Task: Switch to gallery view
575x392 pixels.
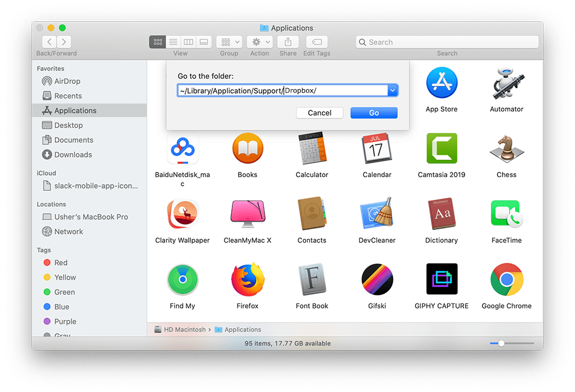Action: tap(204, 42)
